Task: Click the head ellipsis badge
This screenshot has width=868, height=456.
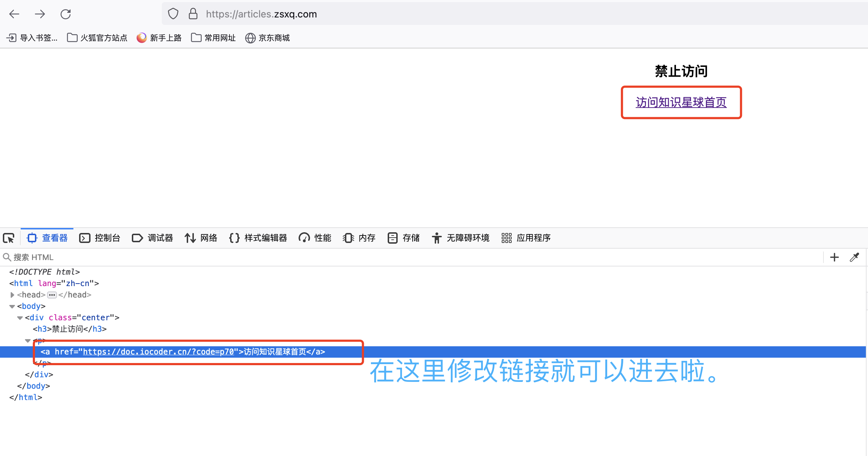Action: 52,295
